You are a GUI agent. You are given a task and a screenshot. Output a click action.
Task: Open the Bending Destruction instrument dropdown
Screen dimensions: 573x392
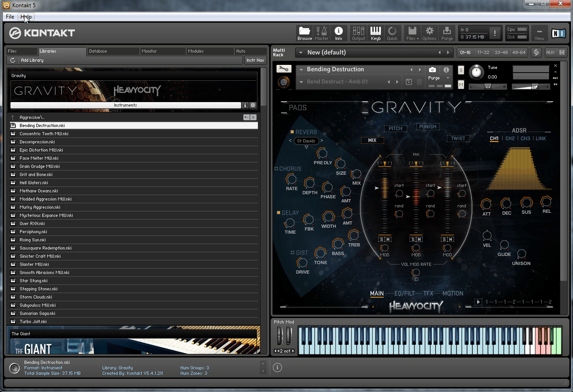click(x=301, y=69)
